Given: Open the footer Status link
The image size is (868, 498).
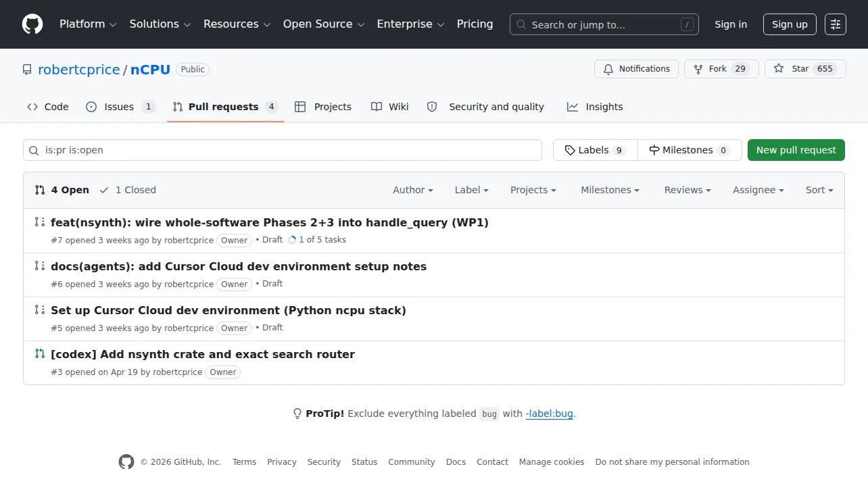Looking at the screenshot, I should point(364,462).
